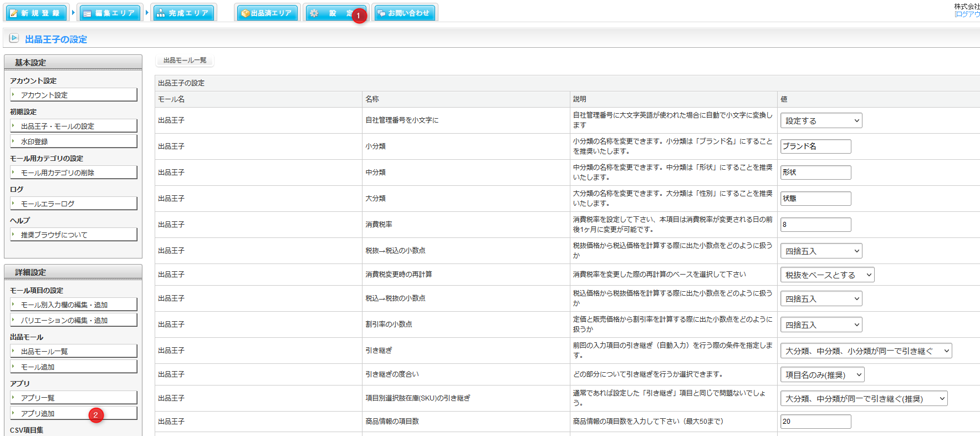
Task: Click the 割引率の小数点 name cell
Action: pyautogui.click(x=466, y=325)
